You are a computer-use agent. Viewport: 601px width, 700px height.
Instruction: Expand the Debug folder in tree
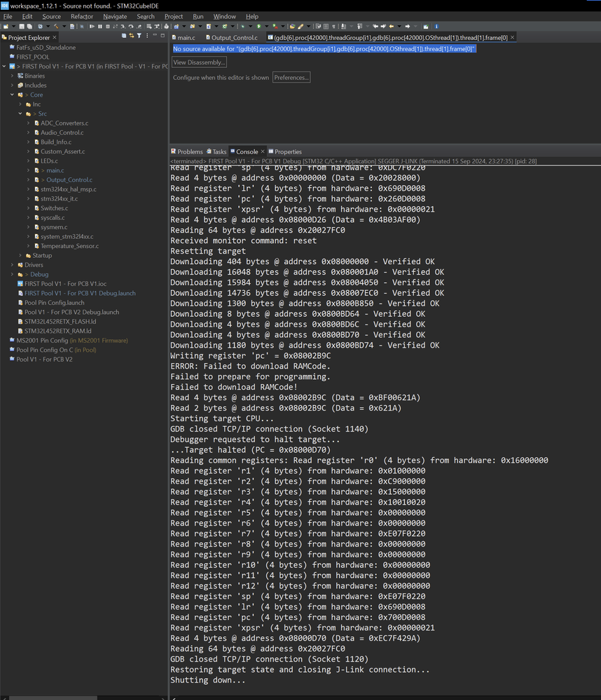click(x=13, y=274)
